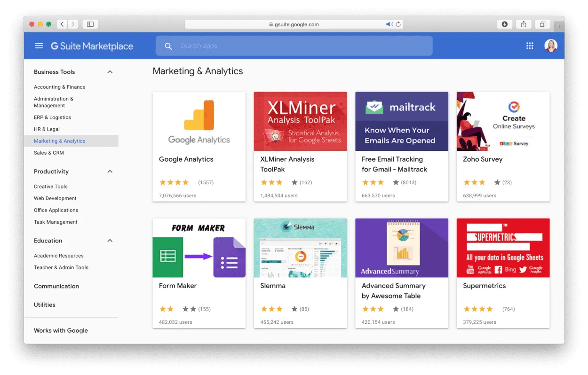Collapse the Education section
Screen dimensions: 588x375
110,241
